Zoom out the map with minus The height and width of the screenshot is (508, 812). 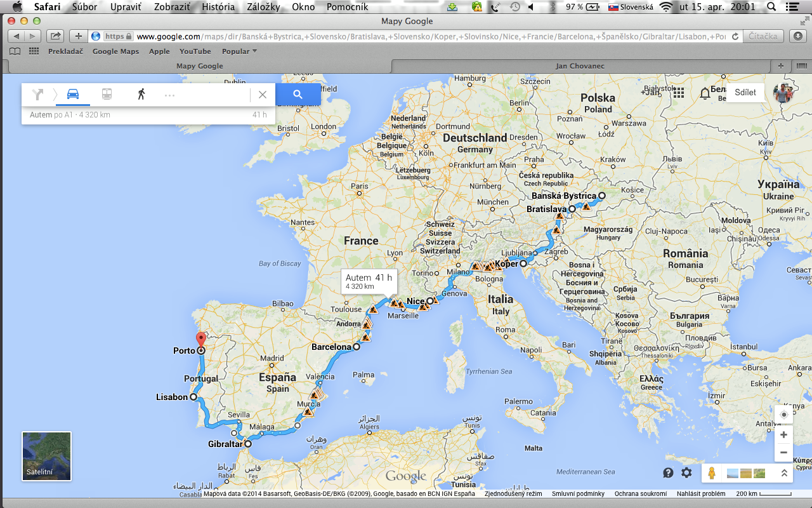click(784, 453)
